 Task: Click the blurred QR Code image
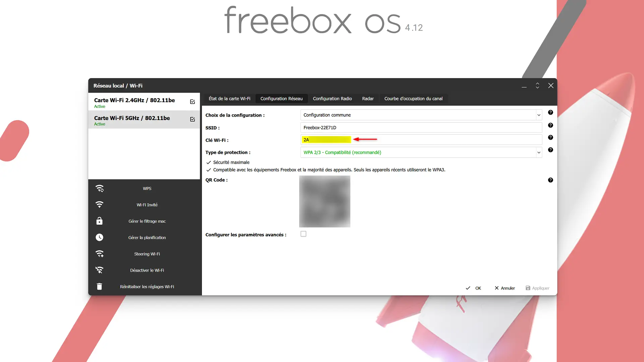coord(325,201)
